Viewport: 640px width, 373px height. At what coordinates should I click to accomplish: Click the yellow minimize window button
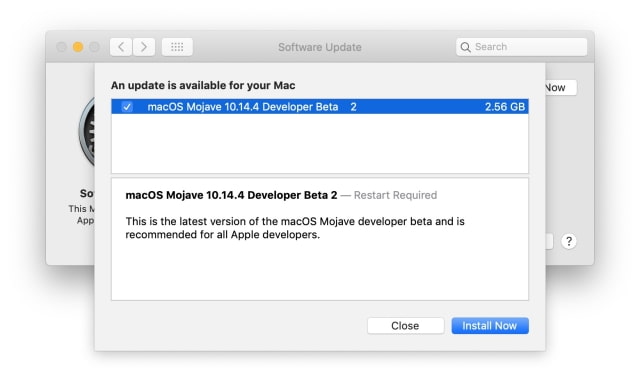point(78,47)
